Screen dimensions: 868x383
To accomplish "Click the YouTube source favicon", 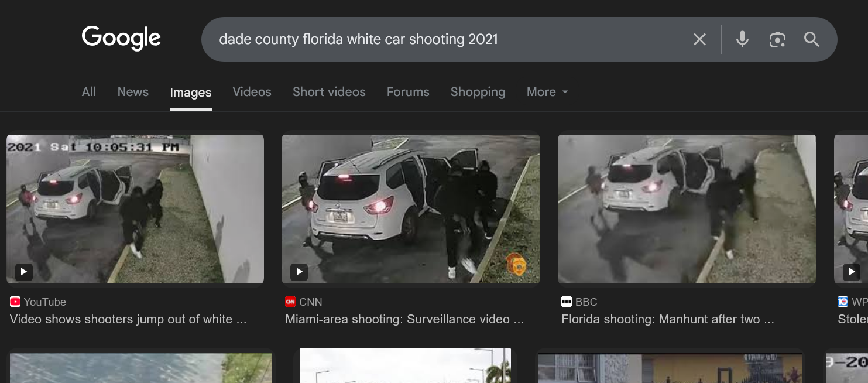I will tap(15, 302).
